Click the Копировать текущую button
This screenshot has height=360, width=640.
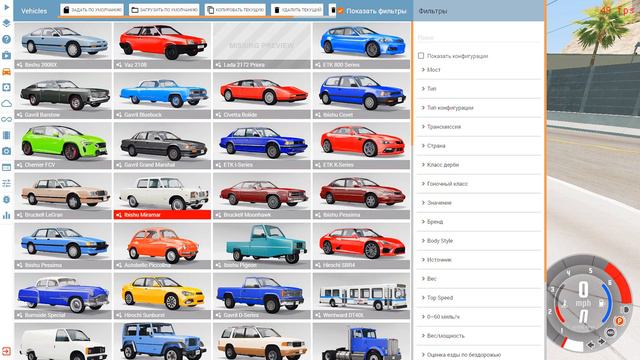[x=235, y=10]
